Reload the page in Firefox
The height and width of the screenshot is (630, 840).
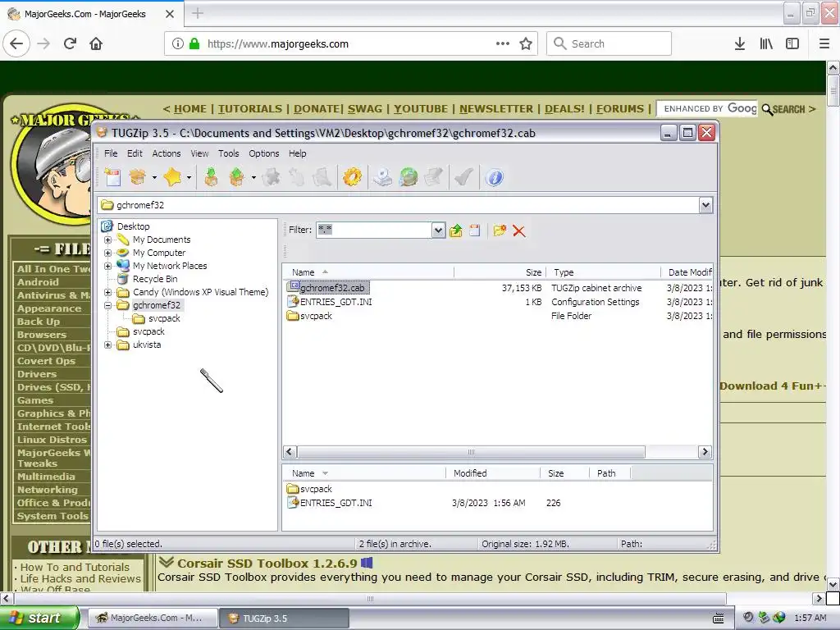coord(71,43)
